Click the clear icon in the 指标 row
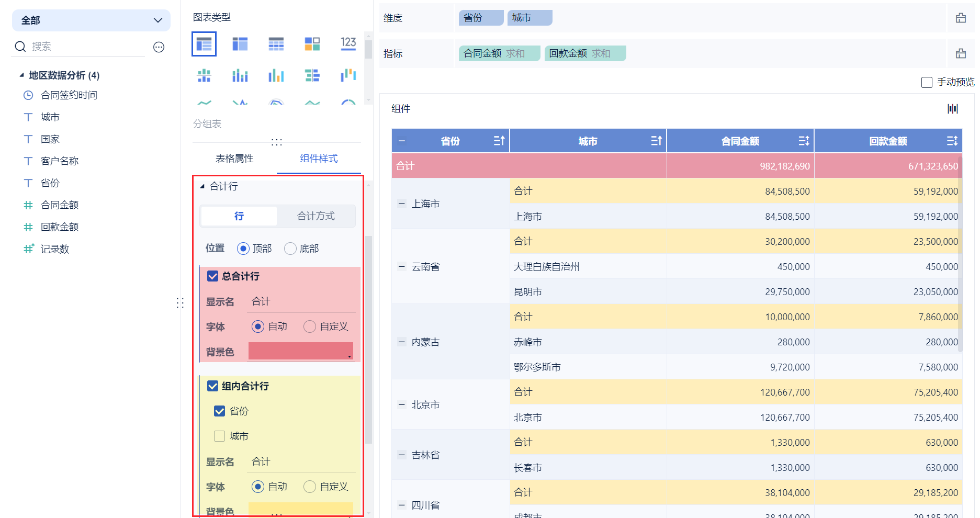980x518 pixels. click(x=961, y=53)
